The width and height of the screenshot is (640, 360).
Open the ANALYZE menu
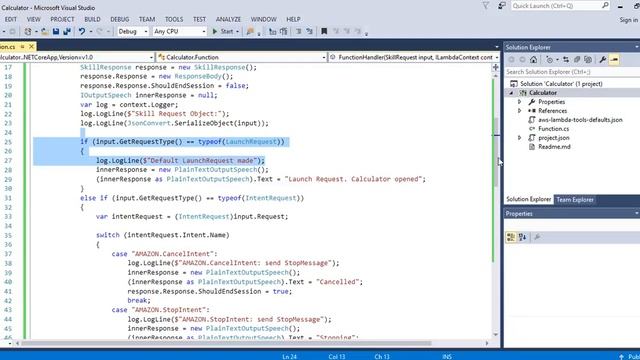228,19
